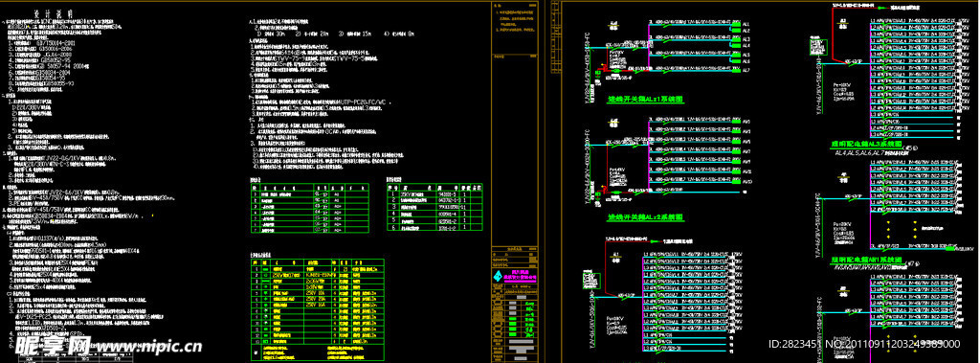Select the 照明配电箱AL3系统图 title
980x363 pixels.
coord(867,144)
